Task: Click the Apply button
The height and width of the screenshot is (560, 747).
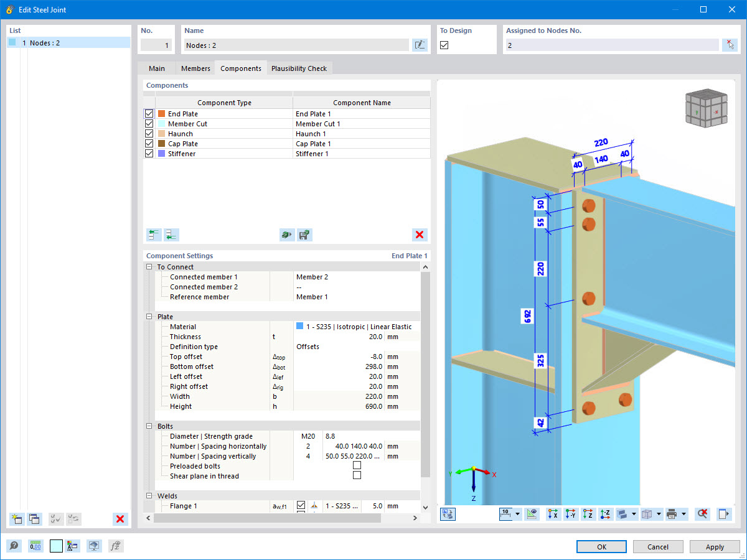Action: tap(715, 547)
